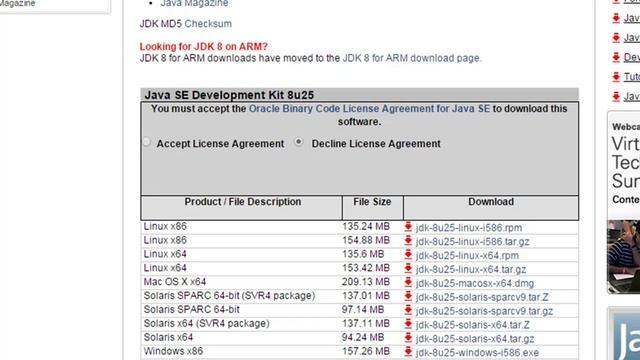Click Looking for JDK 8 on ARM heading
The height and width of the screenshot is (360, 640).
[x=204, y=47]
